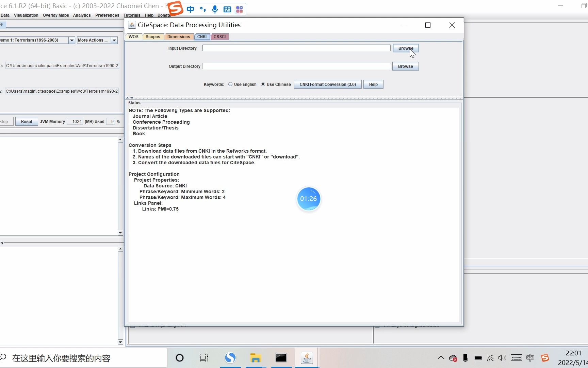
Task: Click the Stop button in main window
Action: (x=6, y=122)
